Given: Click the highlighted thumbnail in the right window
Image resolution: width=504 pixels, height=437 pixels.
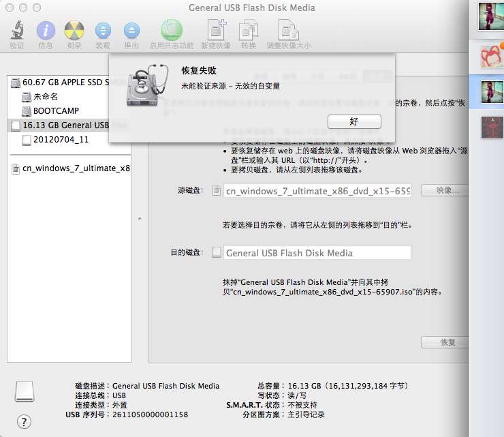Looking at the screenshot, I should tap(492, 91).
